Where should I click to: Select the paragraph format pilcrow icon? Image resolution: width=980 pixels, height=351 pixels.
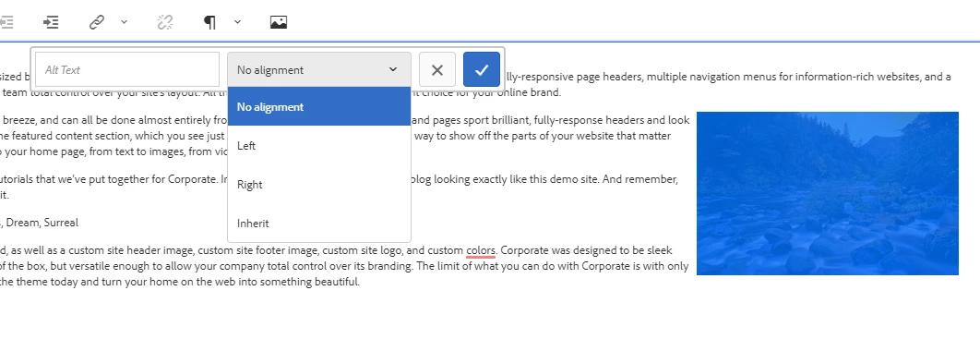point(210,22)
